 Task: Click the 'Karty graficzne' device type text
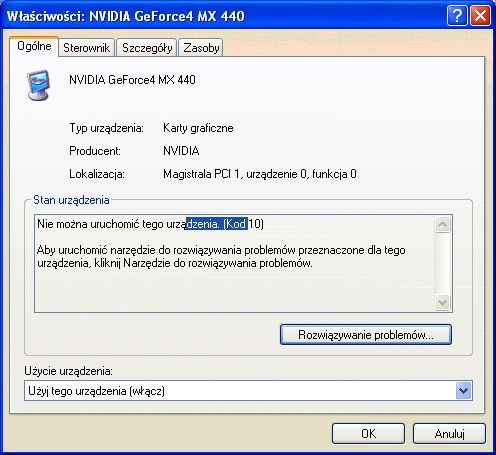coord(198,128)
